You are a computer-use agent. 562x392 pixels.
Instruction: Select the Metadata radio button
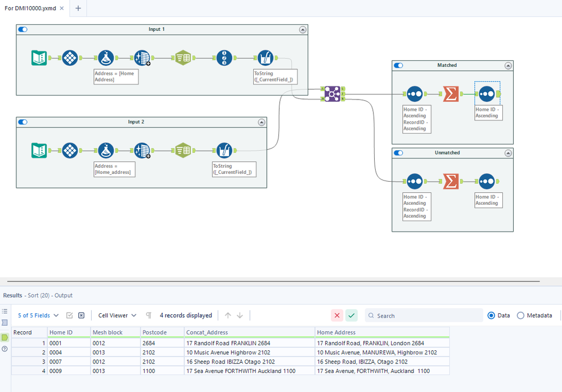pos(520,316)
